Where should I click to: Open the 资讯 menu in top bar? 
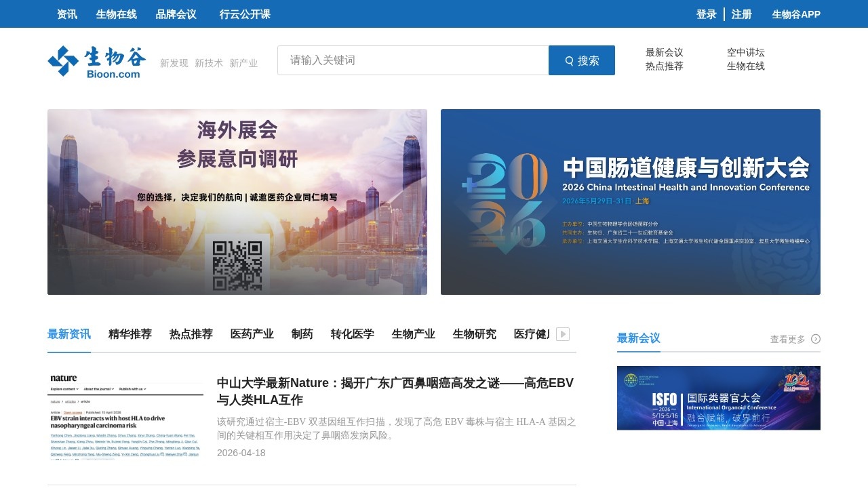(x=67, y=14)
